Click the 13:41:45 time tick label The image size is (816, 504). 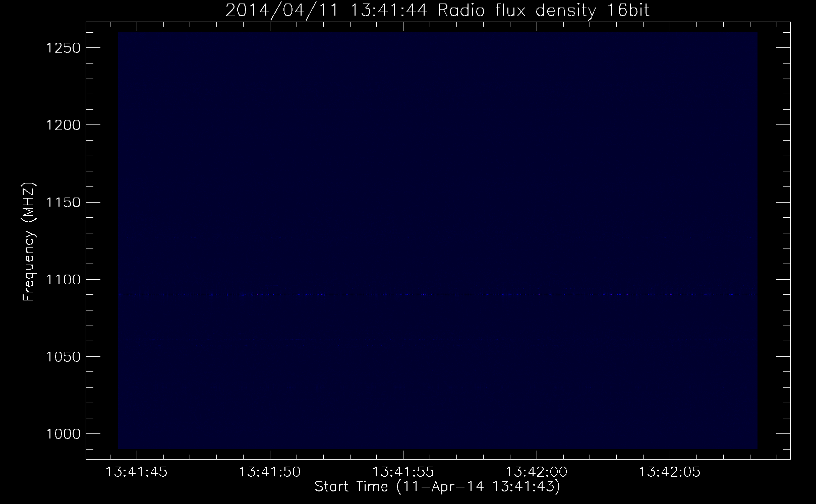[x=137, y=472]
